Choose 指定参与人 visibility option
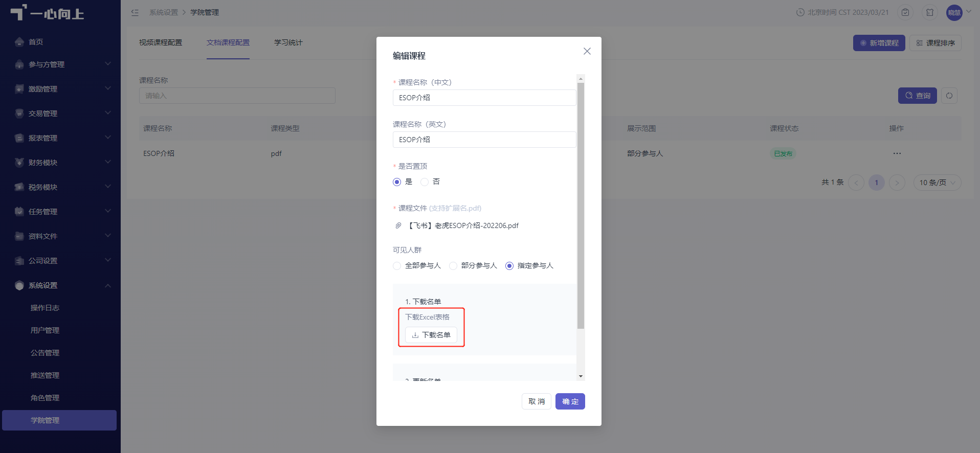Screen dimensions: 980x453 pos(509,266)
